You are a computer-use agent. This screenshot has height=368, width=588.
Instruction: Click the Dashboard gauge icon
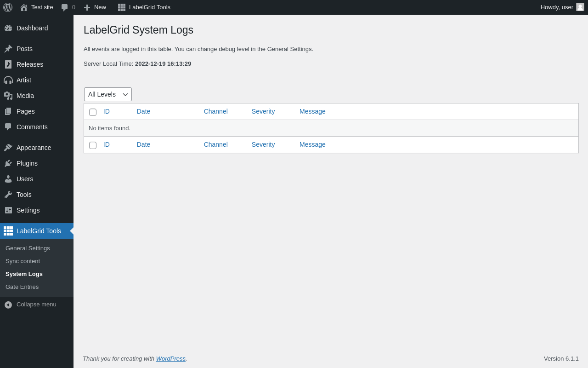pyautogui.click(x=8, y=28)
